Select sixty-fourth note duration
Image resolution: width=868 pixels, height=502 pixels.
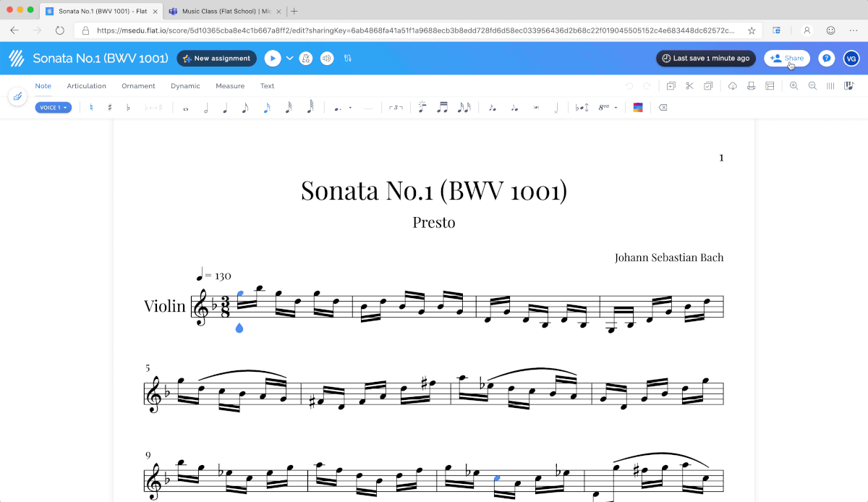pos(310,108)
